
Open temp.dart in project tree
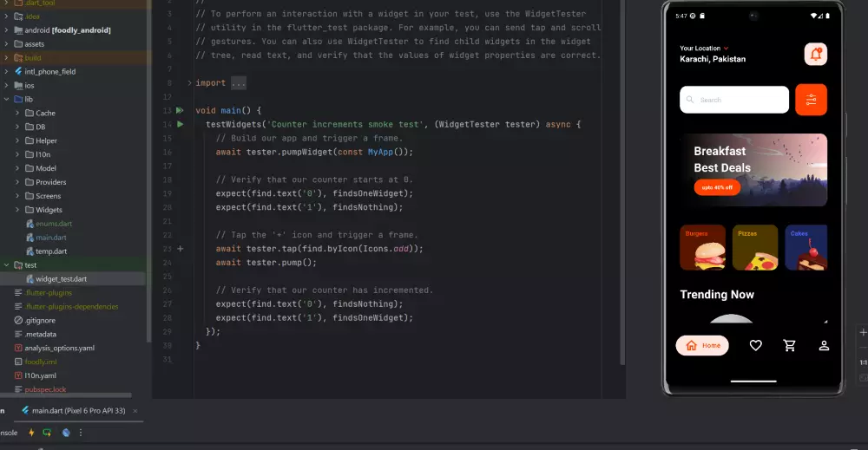point(51,251)
